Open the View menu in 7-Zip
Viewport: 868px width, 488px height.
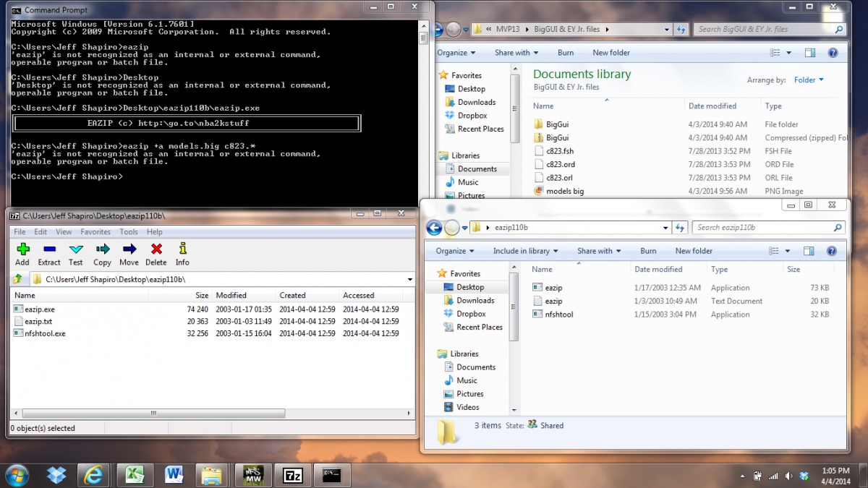coord(64,232)
